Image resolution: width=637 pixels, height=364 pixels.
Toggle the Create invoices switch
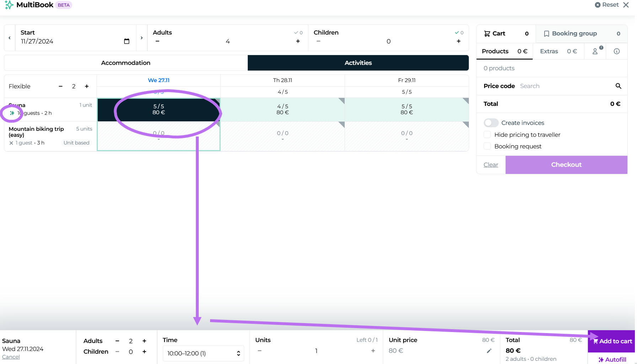[x=491, y=123]
